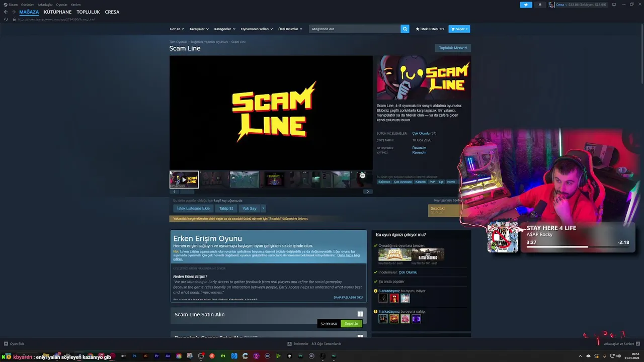Click the Çok Olumlu reviews link in details
Image resolution: width=644 pixels, height=362 pixels.
coord(421,133)
